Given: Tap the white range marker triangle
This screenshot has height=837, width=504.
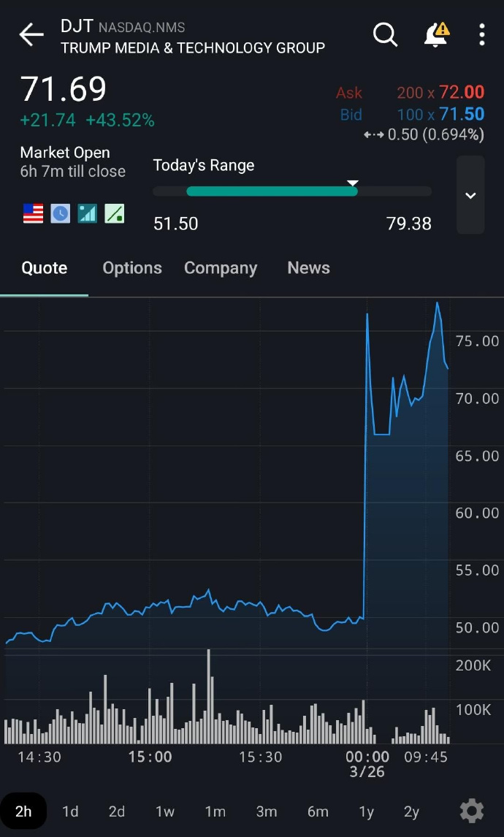Looking at the screenshot, I should click(352, 183).
